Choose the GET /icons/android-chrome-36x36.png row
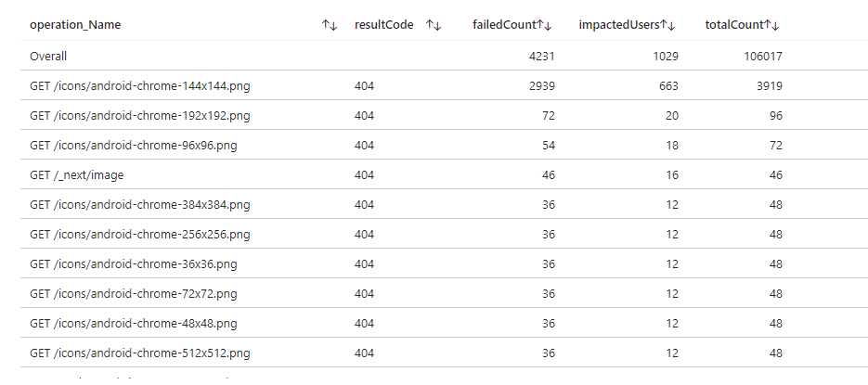The image size is (868, 385). (133, 264)
